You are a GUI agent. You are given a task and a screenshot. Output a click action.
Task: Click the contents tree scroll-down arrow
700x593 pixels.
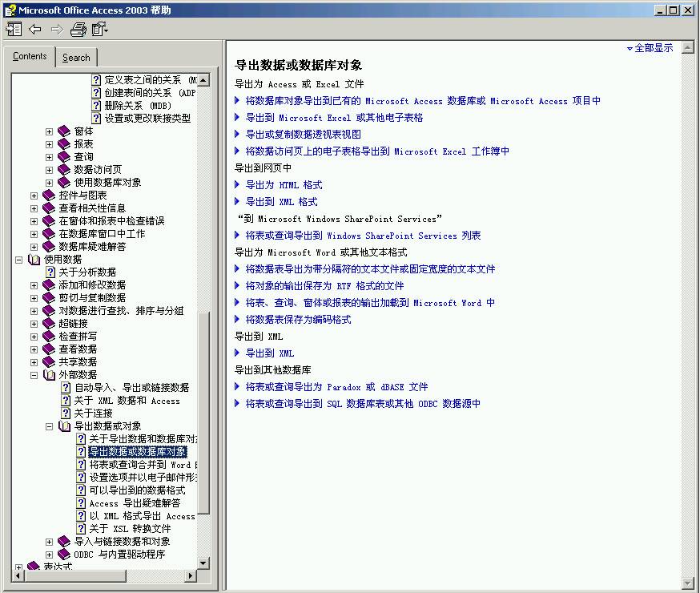pos(203,563)
